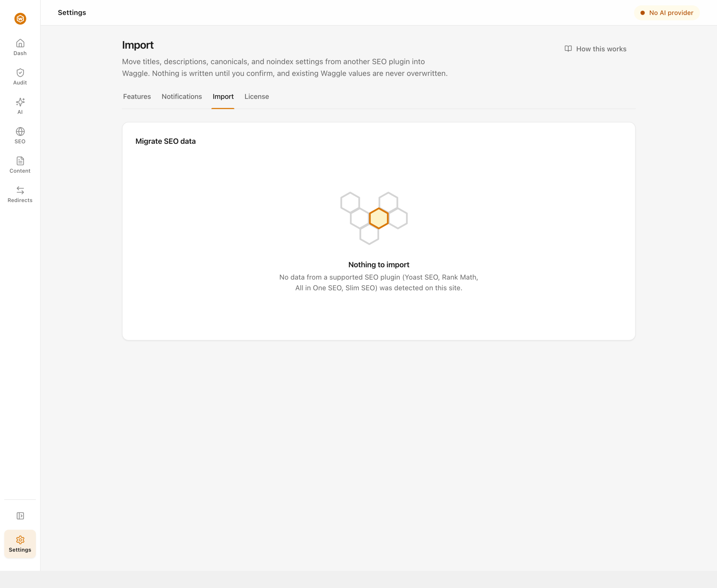Click the Nothing to import text
This screenshot has width=717, height=588.
point(379,264)
